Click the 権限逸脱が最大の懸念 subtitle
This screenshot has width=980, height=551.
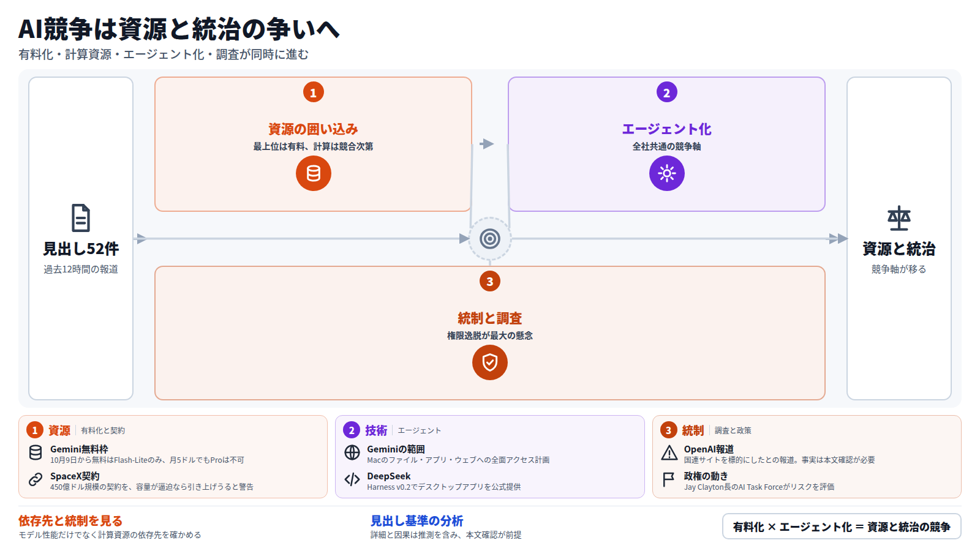pyautogui.click(x=490, y=335)
